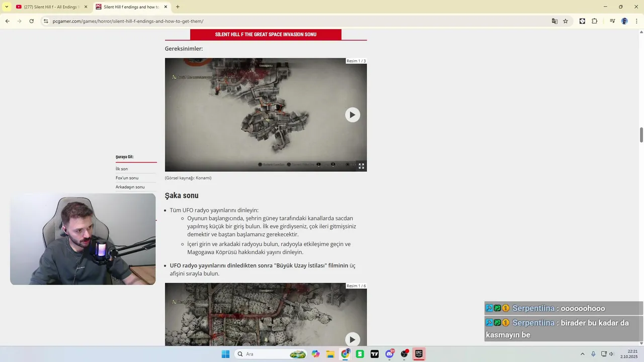Open clock showing 22:21 2.10.2025
Image resolution: width=644 pixels, height=362 pixels.
click(x=629, y=354)
